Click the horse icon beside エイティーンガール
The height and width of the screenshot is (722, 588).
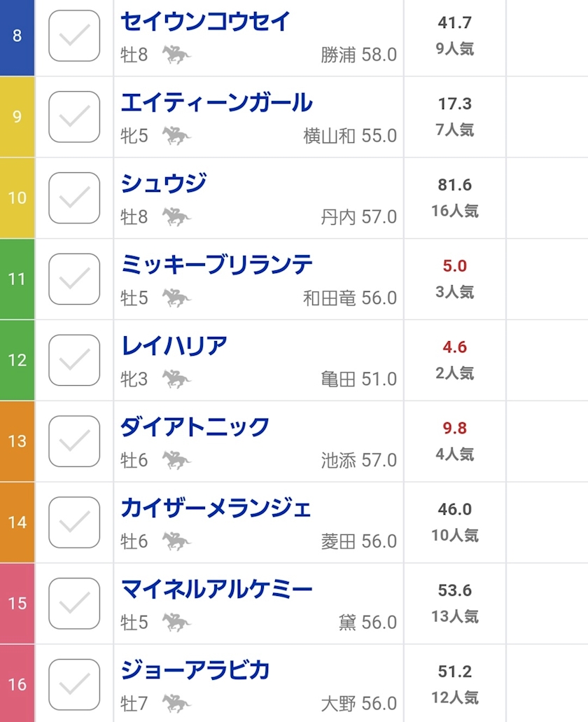(x=176, y=136)
